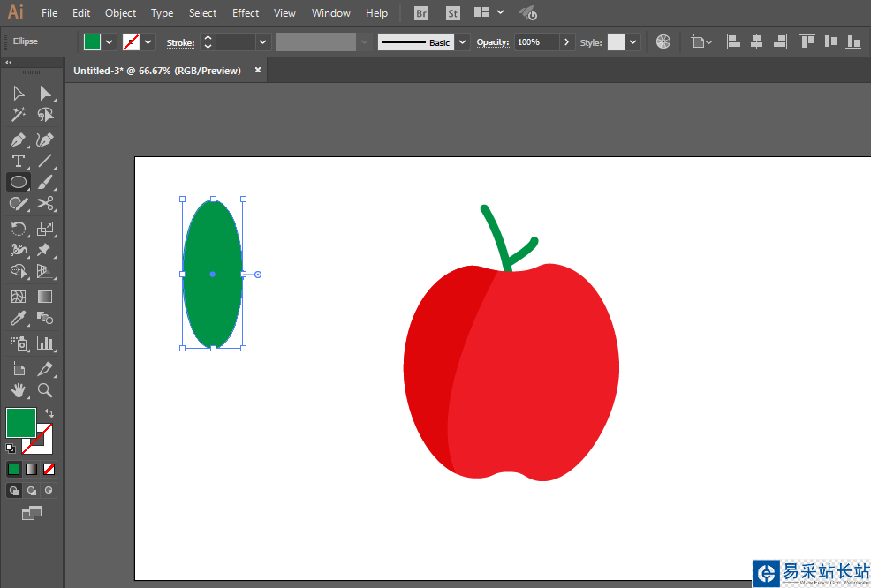Select the Slice tool
871x588 pixels.
point(45,369)
